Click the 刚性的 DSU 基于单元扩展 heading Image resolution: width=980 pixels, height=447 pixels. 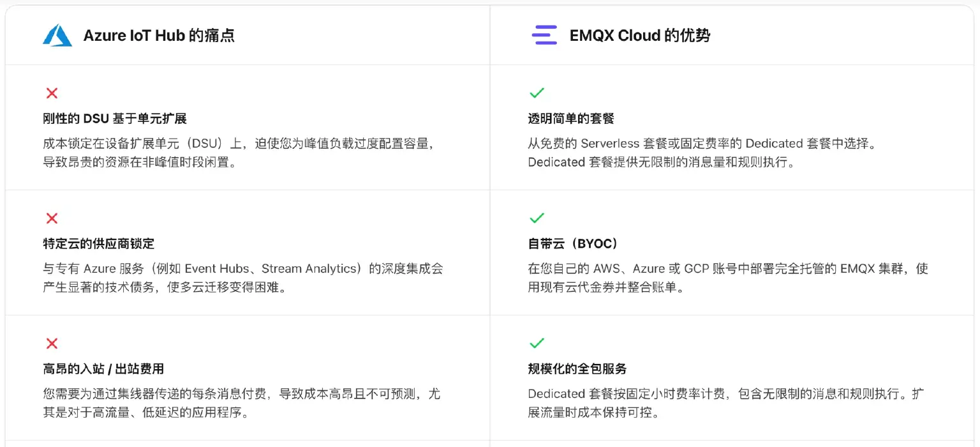tap(115, 119)
